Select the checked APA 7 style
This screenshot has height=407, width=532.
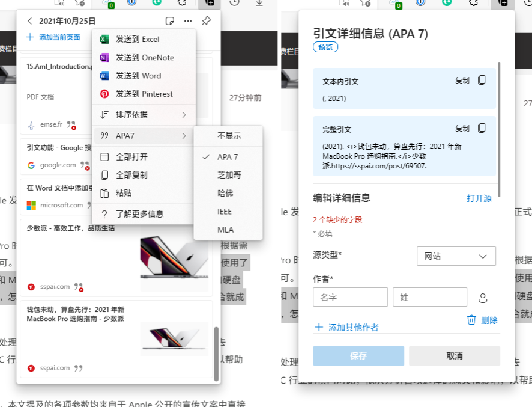228,157
